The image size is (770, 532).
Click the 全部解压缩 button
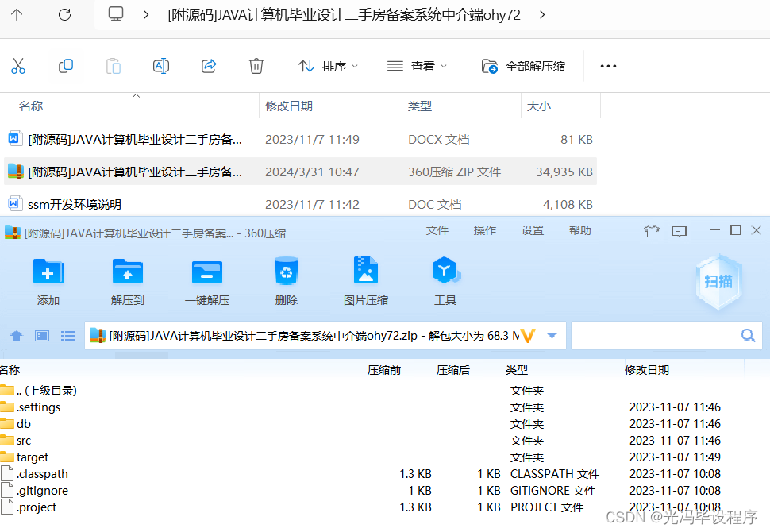coord(523,66)
